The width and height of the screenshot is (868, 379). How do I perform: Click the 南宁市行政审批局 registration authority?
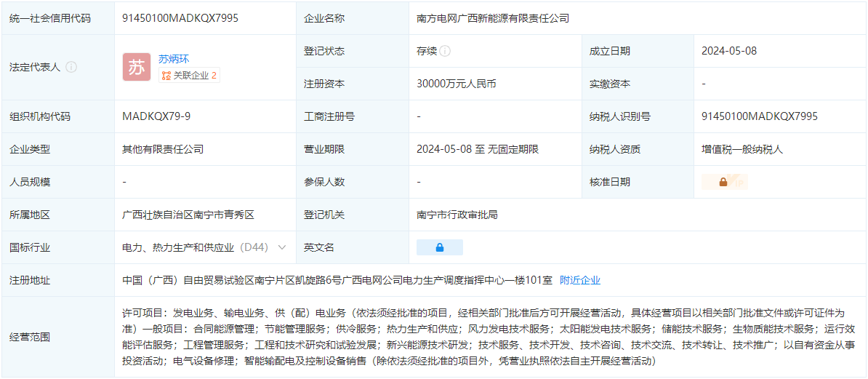click(457, 215)
